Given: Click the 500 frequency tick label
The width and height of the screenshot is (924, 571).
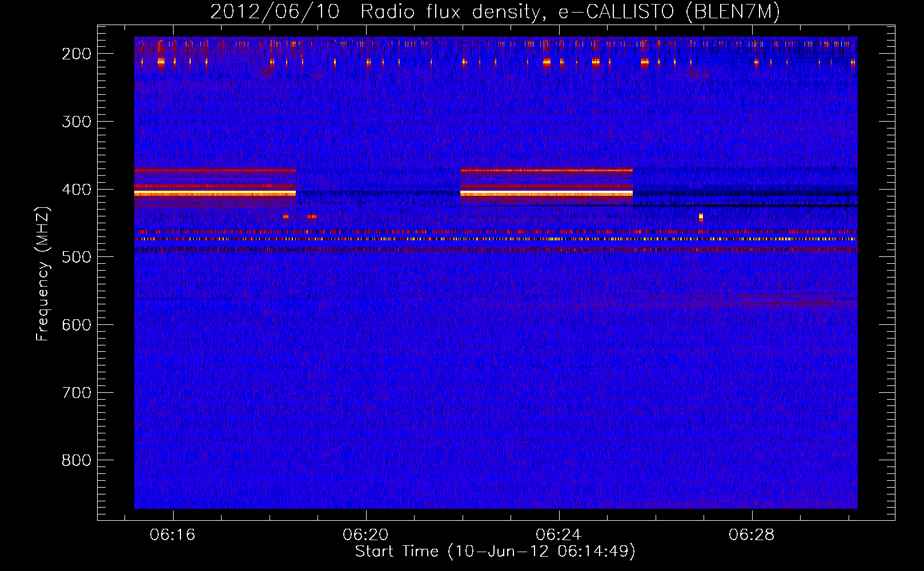Looking at the screenshot, I should tap(77, 257).
